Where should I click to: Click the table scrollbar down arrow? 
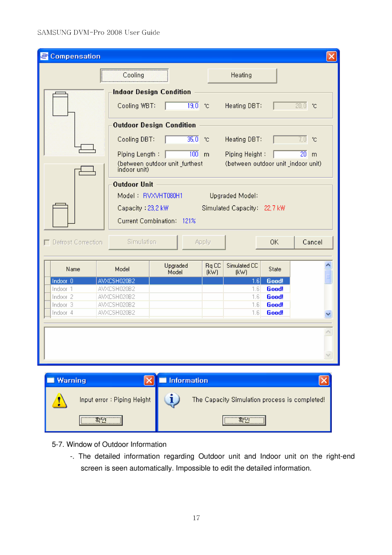[328, 314]
